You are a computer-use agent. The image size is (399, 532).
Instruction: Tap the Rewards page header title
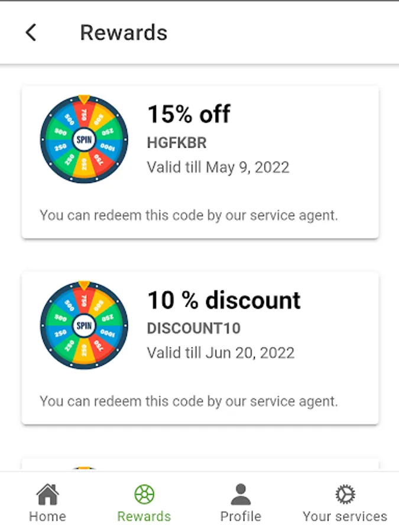(x=124, y=33)
